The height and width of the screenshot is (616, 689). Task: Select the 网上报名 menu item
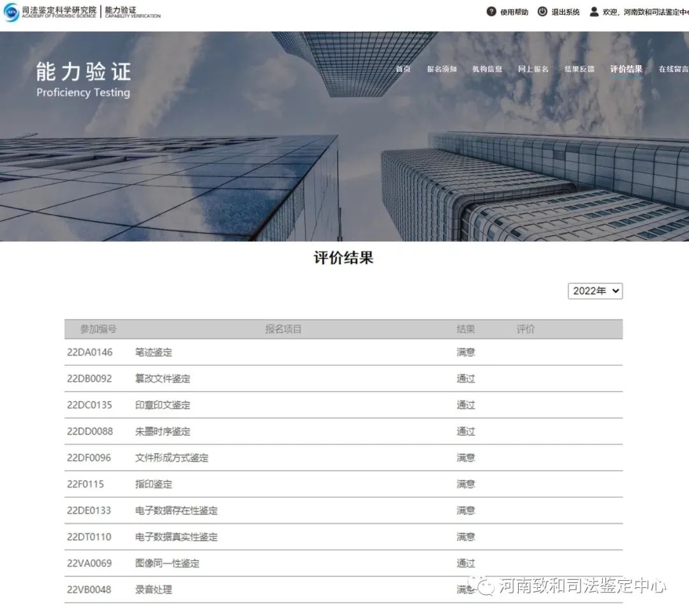pyautogui.click(x=533, y=69)
